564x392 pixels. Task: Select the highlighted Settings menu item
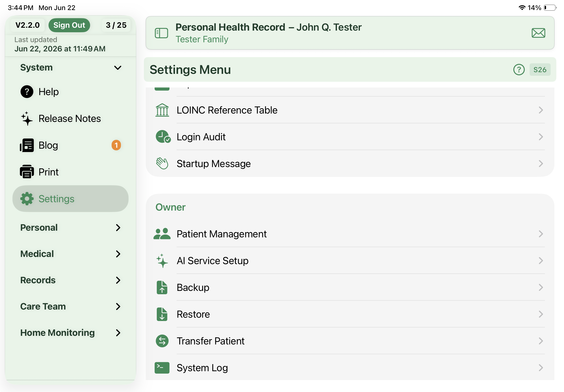[70, 198]
